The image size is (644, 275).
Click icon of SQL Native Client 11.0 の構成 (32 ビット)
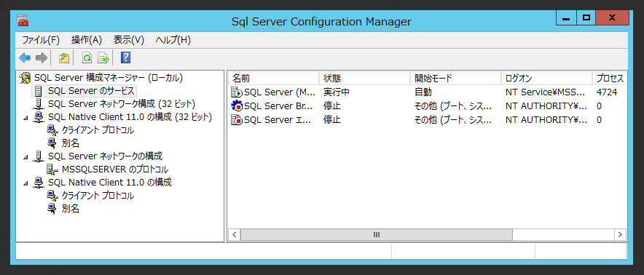pyautogui.click(x=39, y=117)
